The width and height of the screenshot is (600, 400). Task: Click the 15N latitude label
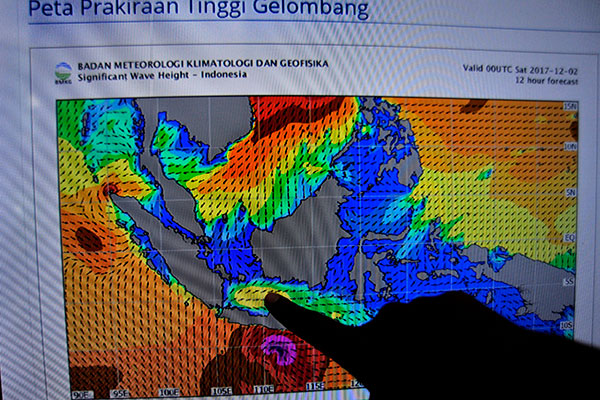click(x=570, y=105)
